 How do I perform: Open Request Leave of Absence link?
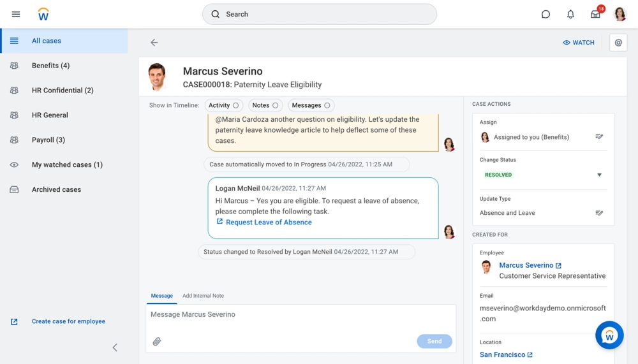coord(269,222)
